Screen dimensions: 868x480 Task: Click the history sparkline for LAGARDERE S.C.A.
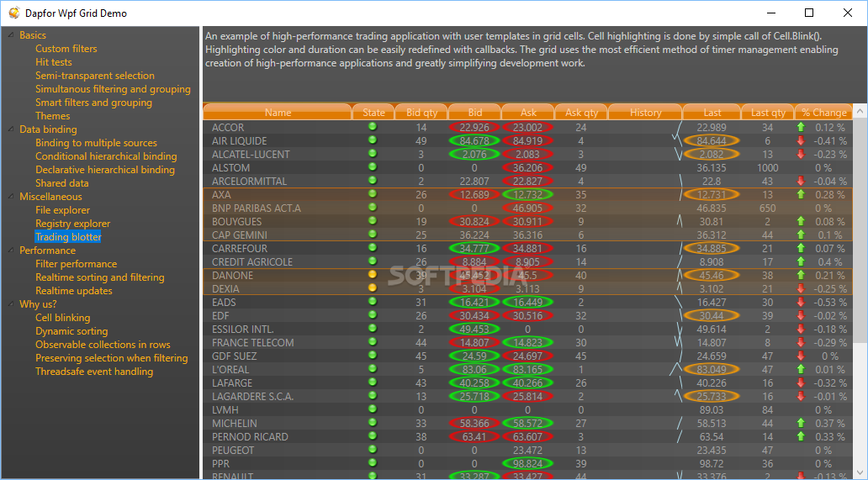click(x=678, y=396)
